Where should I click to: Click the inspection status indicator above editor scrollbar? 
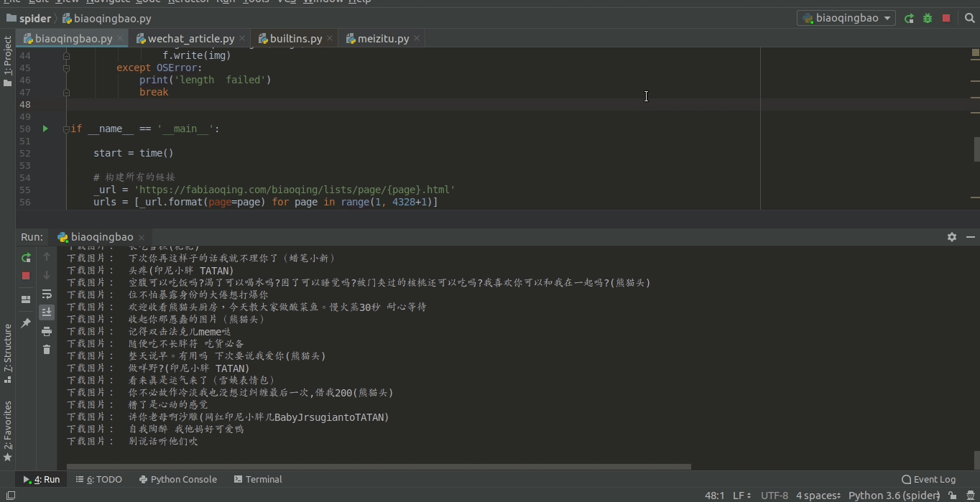pyautogui.click(x=976, y=52)
